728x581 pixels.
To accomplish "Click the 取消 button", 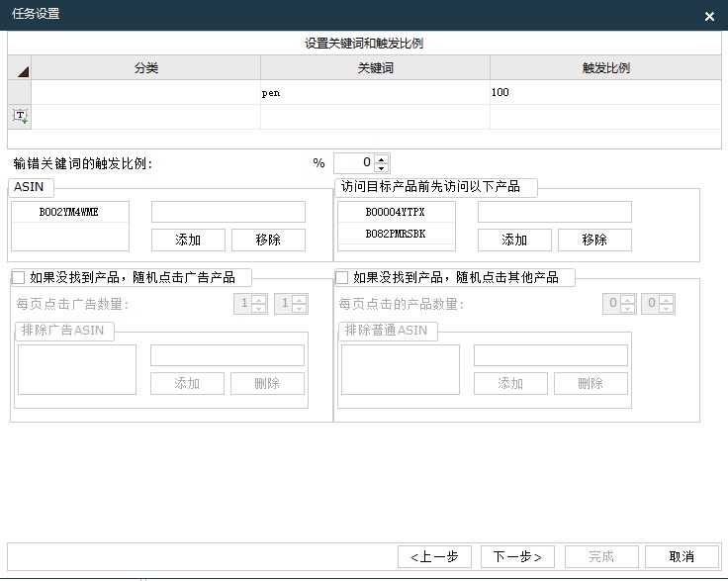I will (682, 556).
